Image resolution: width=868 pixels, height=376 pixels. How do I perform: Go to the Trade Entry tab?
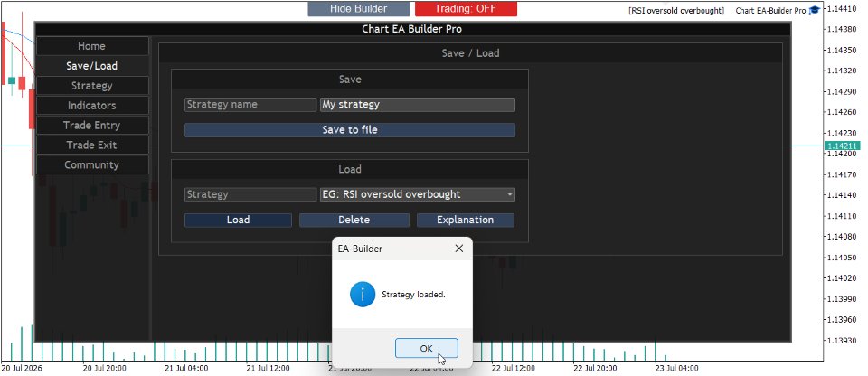[x=92, y=125]
